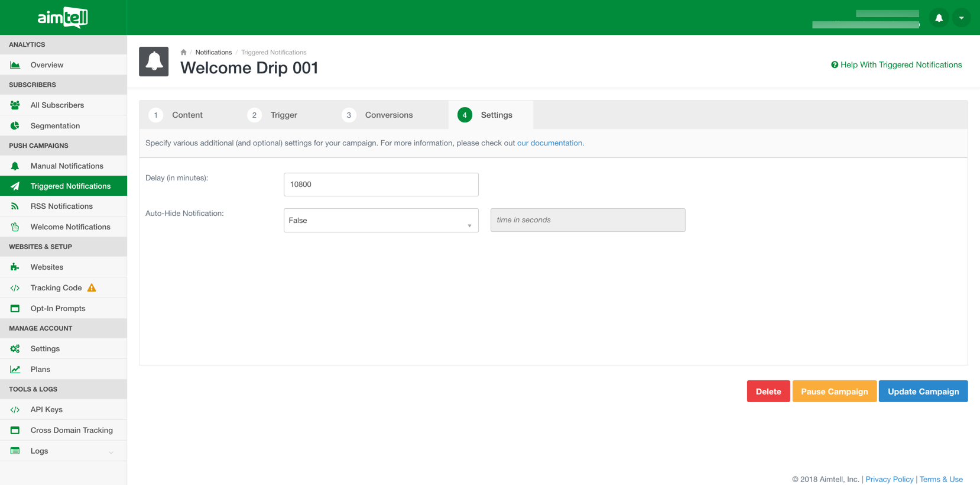This screenshot has height=485, width=980.
Task: Click the Delay in minutes input field
Action: coord(381,185)
